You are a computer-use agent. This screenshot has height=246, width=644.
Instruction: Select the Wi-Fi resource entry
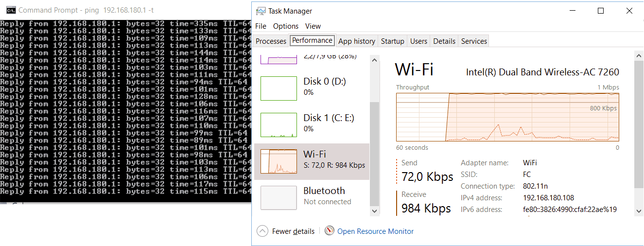coord(312,162)
